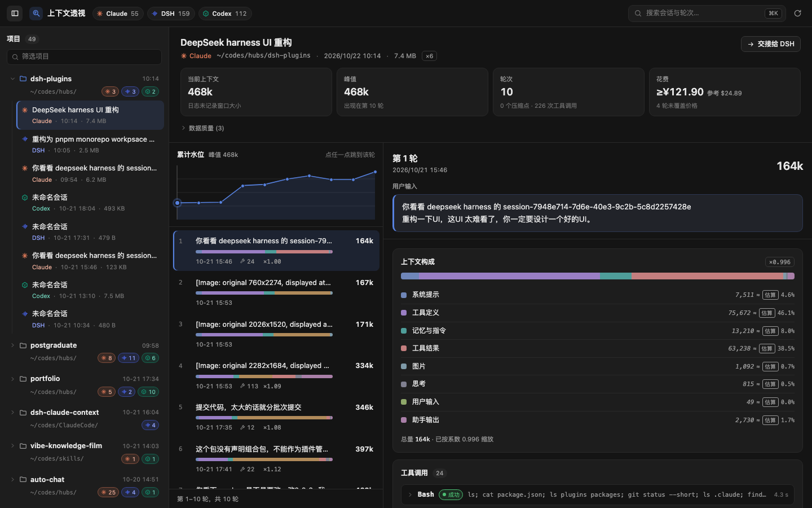Expand the Bash tool call row

(598, 494)
